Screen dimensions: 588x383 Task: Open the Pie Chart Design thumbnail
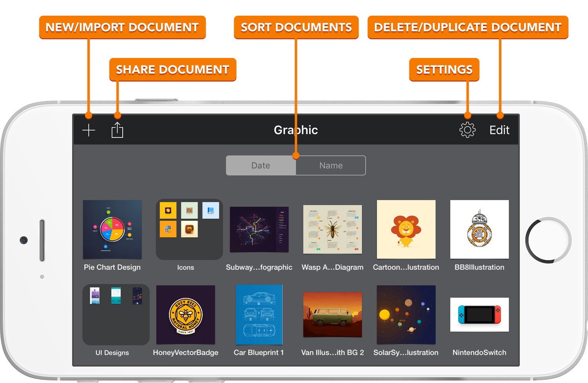point(112,229)
